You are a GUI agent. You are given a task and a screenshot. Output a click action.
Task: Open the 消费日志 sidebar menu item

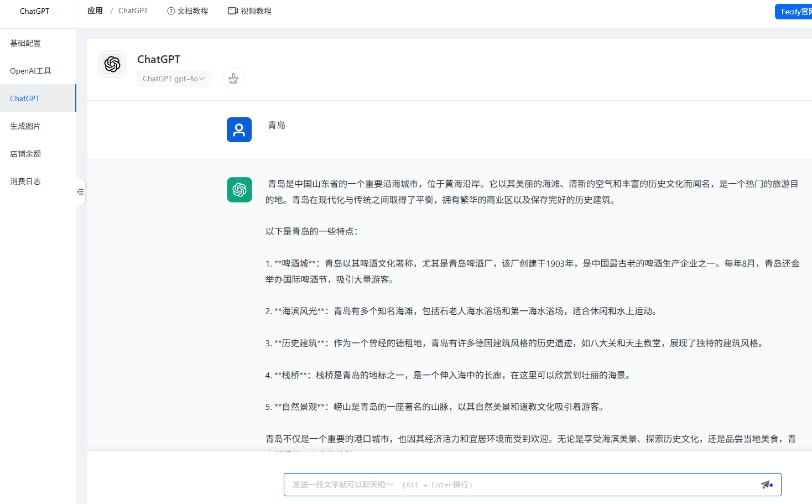38,181
